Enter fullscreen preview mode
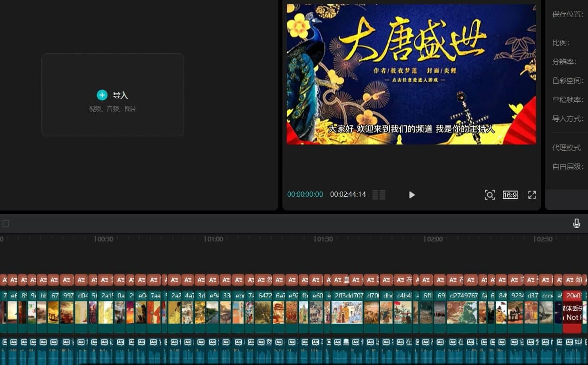The height and width of the screenshot is (365, 588). pos(532,195)
